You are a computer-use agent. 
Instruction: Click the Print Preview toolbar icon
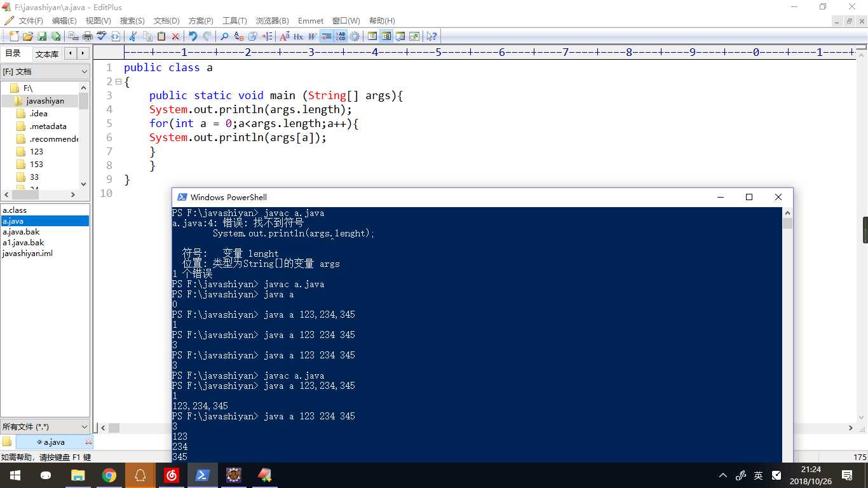(x=74, y=36)
